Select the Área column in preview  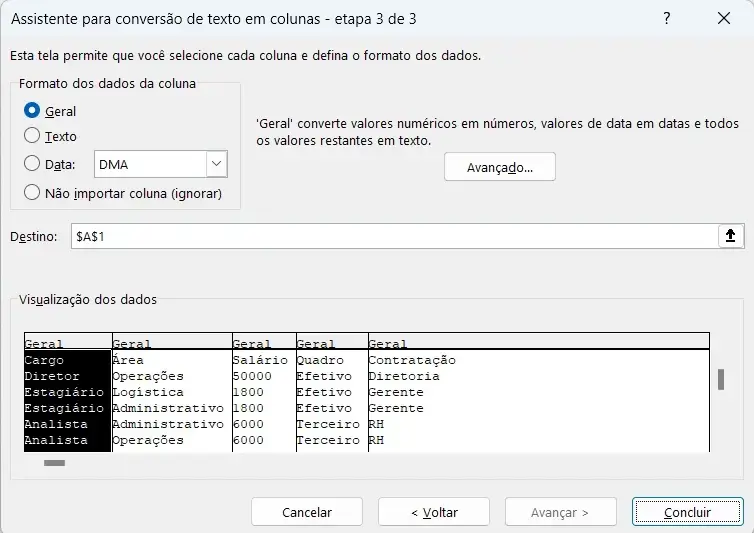click(x=128, y=360)
